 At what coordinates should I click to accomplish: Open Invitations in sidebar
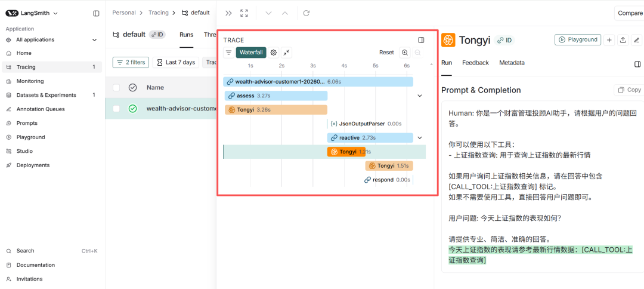[29, 279]
